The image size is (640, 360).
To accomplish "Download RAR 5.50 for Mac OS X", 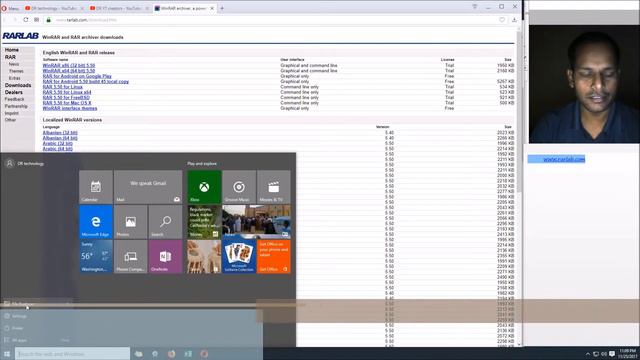I will 67,103.
